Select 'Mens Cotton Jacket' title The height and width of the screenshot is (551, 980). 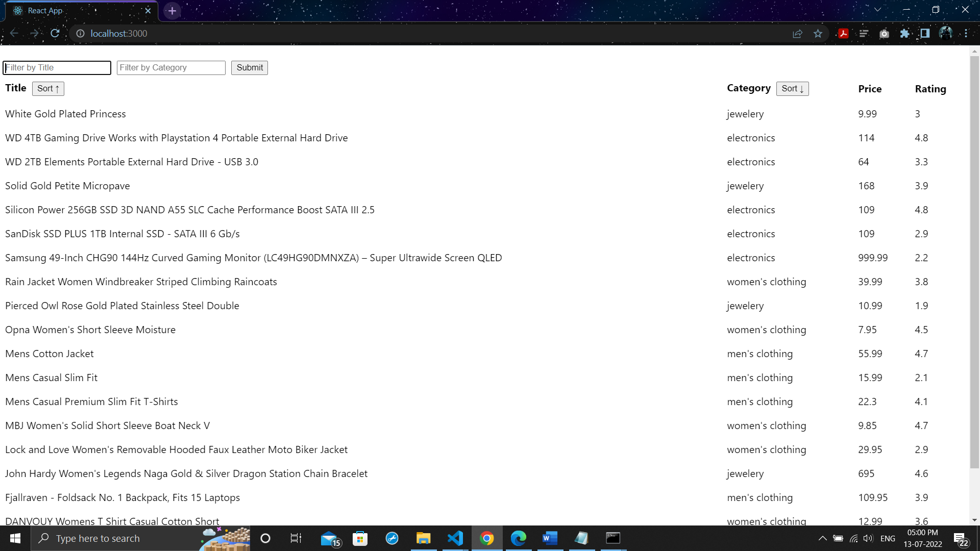(x=50, y=354)
